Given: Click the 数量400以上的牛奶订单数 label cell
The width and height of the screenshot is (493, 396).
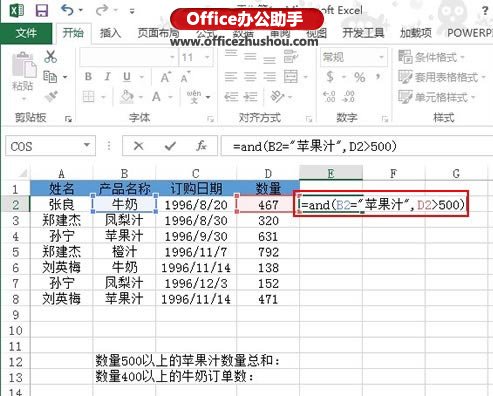Looking at the screenshot, I should [x=175, y=377].
